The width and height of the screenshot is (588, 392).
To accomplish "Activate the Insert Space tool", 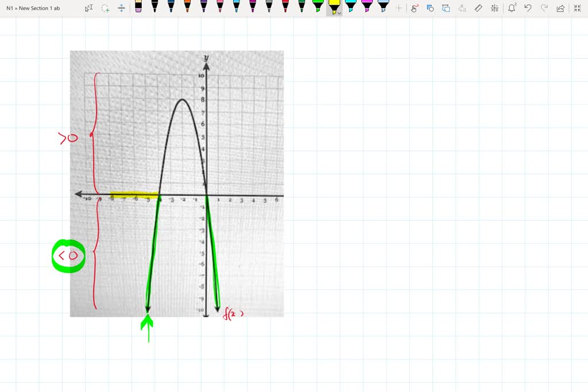I will coord(121,8).
